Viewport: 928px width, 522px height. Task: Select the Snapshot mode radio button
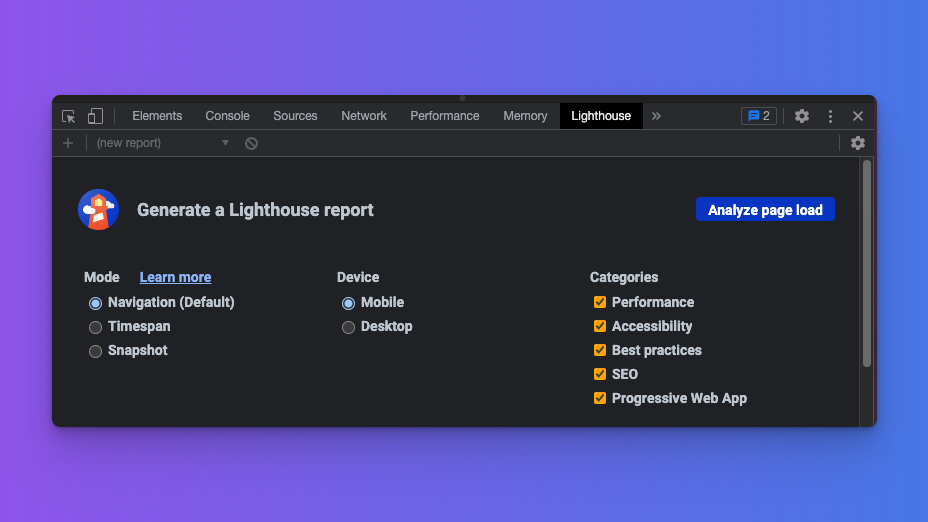tap(96, 351)
